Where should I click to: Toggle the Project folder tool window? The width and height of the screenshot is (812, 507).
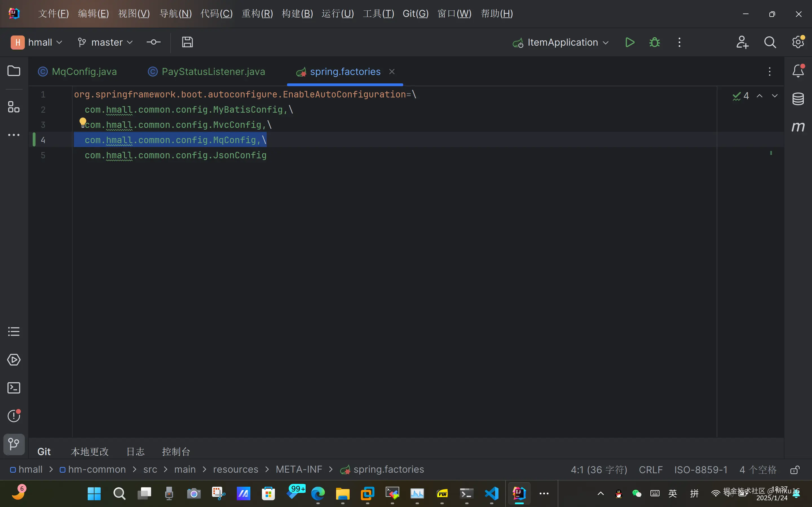pyautogui.click(x=14, y=71)
